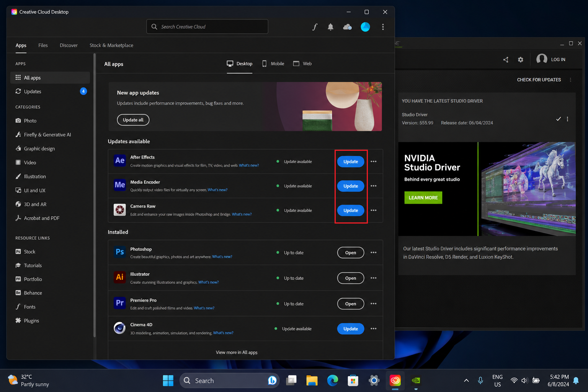This screenshot has width=588, height=392.
Task: Open NVIDIA app from the taskbar
Action: (x=416, y=380)
